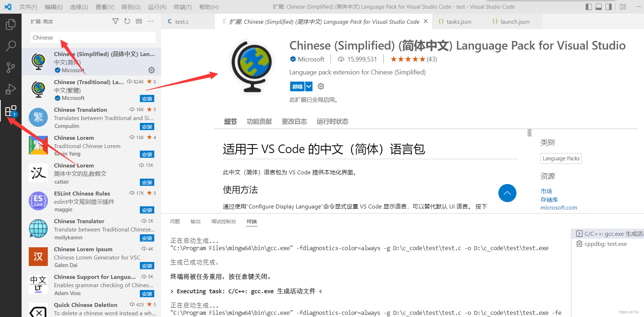This screenshot has height=317, width=644.
Task: Click the Microsoft publisher name link
Action: pos(311,59)
